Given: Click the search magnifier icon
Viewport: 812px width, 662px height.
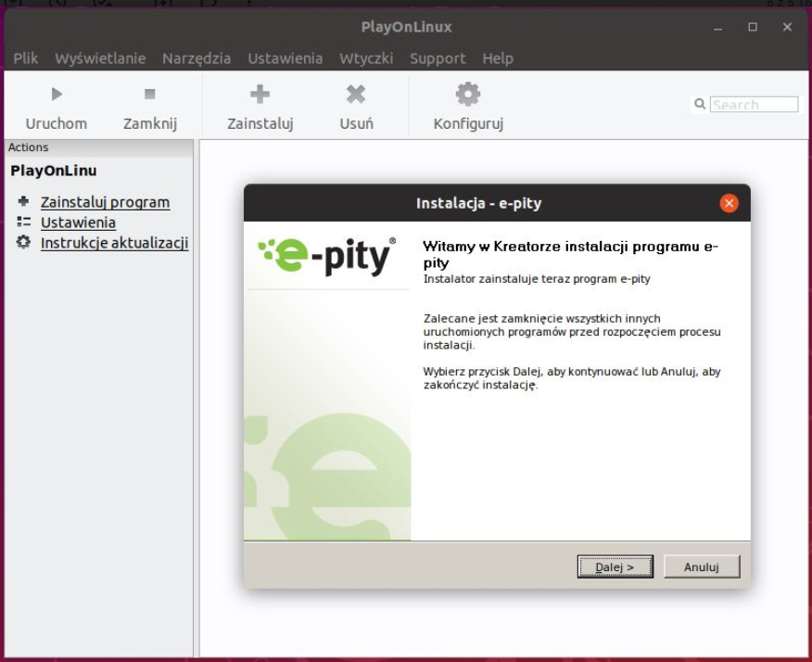Looking at the screenshot, I should point(701,105).
